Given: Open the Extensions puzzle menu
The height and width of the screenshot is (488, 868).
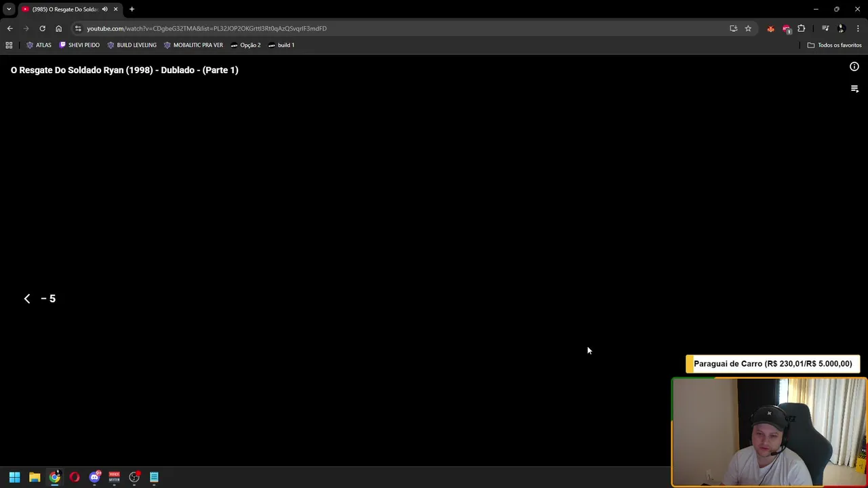Looking at the screenshot, I should [802, 28].
